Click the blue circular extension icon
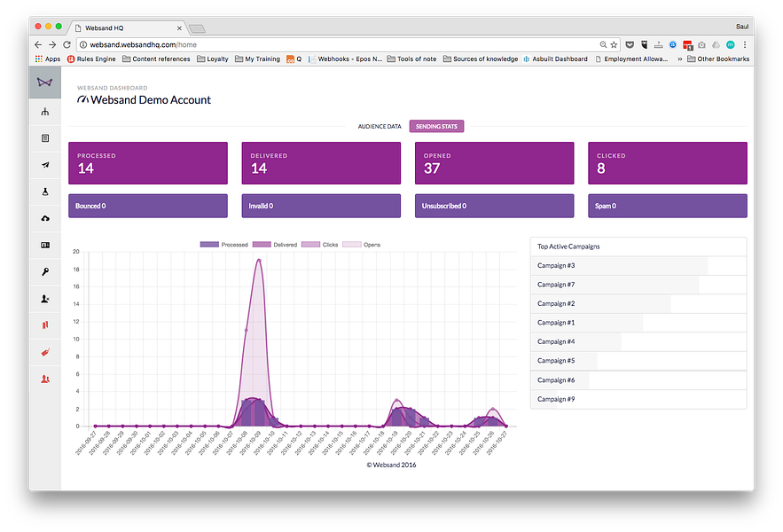The width and height of the screenshot is (783, 532). (x=673, y=44)
